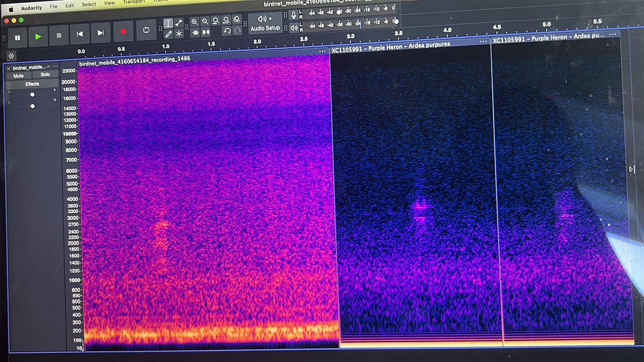644x362 pixels.
Task: Click the small arrow at right track edge
Action: pyautogui.click(x=631, y=169)
